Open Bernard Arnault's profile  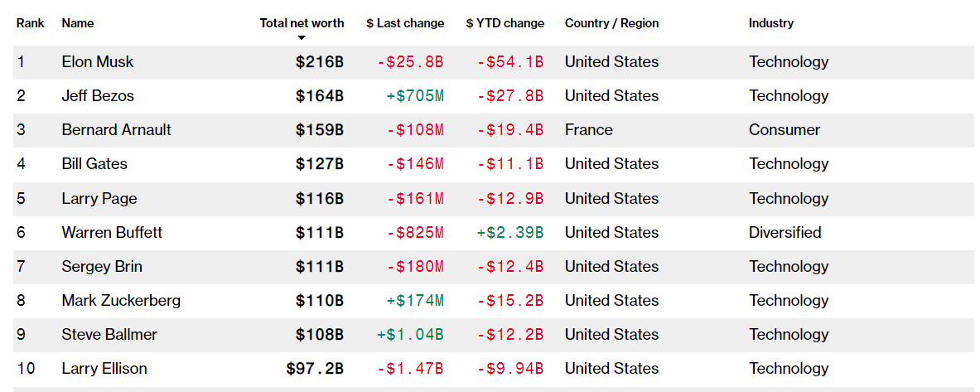coord(117,130)
